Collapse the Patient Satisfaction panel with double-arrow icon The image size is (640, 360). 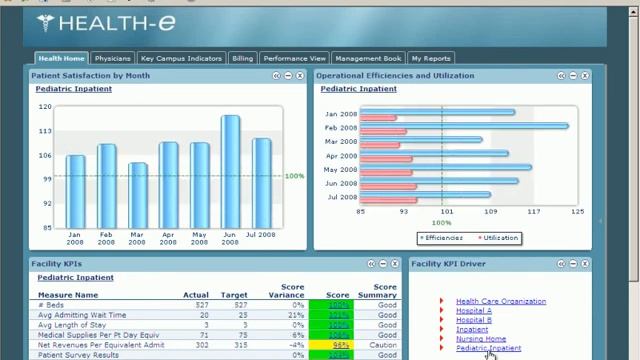[x=276, y=76]
